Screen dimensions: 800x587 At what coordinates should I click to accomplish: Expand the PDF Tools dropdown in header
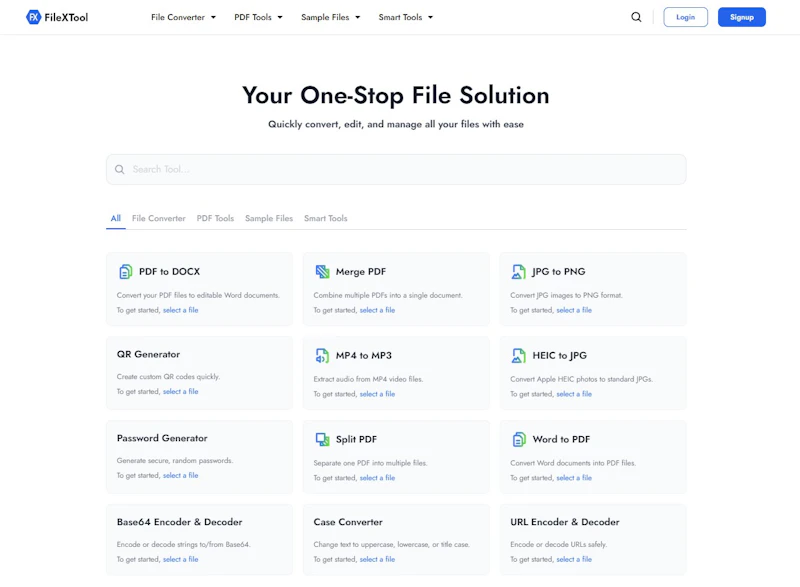pos(258,17)
